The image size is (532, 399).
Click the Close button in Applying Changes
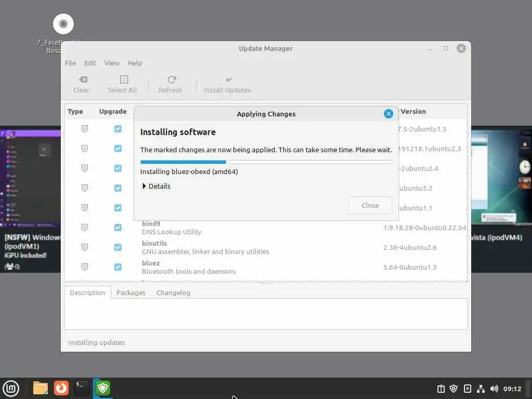coord(370,205)
